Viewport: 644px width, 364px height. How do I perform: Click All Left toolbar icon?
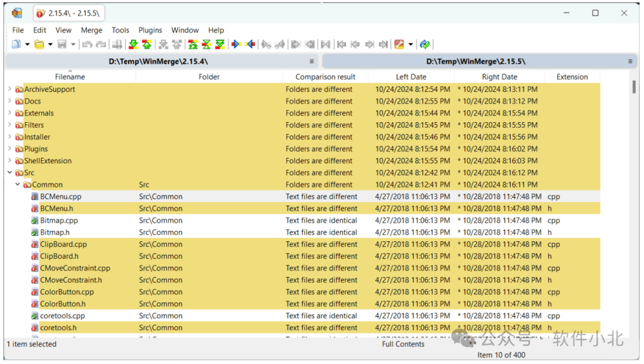click(x=310, y=44)
